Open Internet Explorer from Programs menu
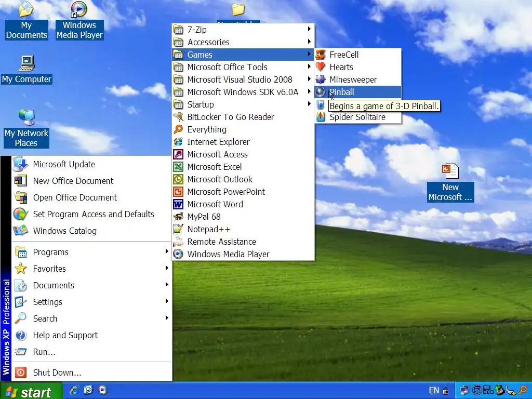Image resolution: width=532 pixels, height=399 pixels. (x=243, y=142)
